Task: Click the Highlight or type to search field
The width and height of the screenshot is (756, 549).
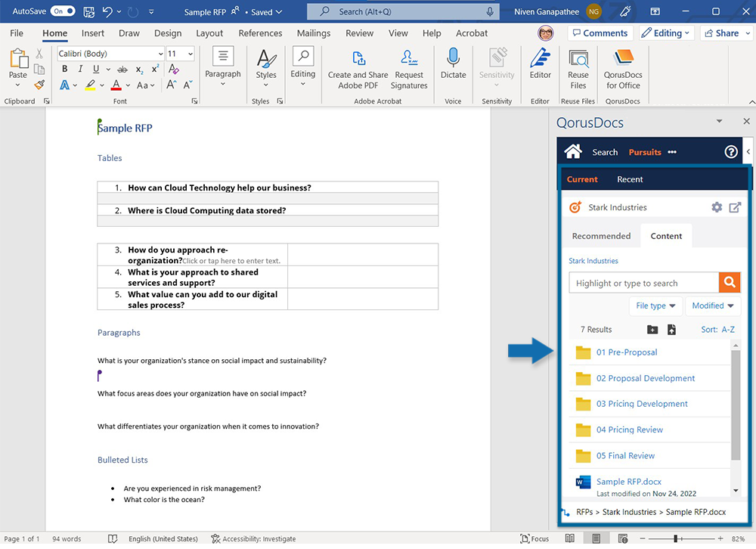Action: tap(643, 283)
